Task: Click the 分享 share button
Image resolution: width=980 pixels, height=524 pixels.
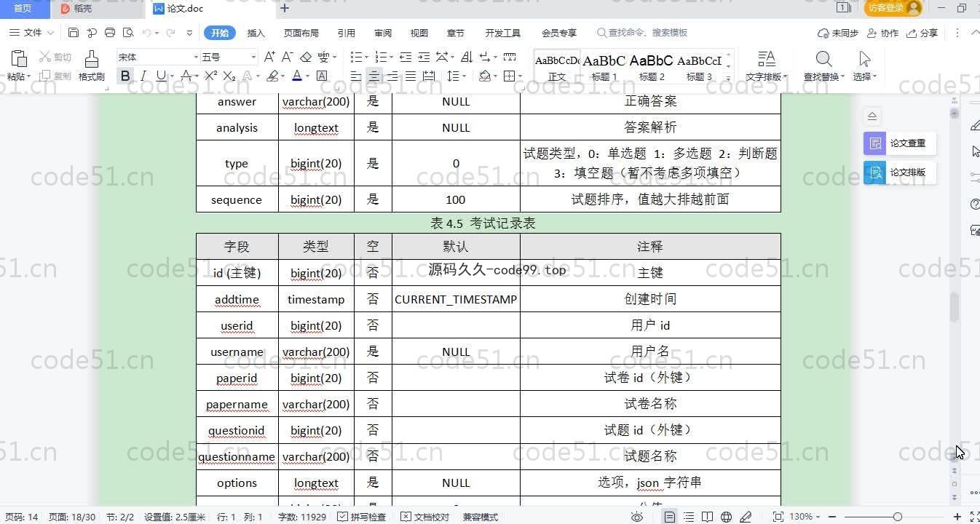Action: pyautogui.click(x=923, y=33)
